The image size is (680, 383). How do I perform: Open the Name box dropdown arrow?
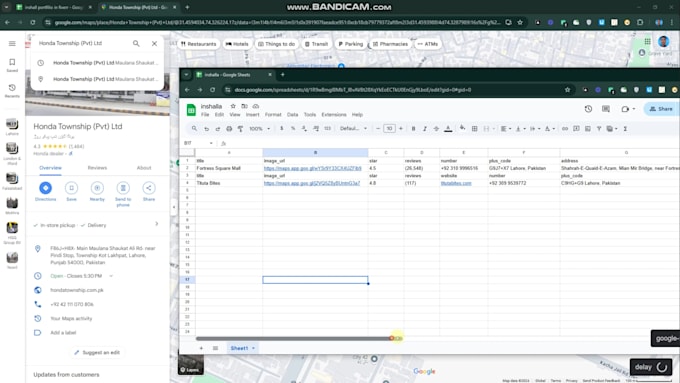point(211,143)
